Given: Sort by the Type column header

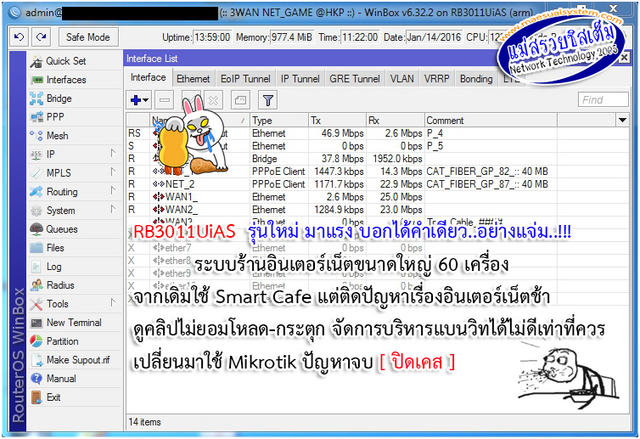Looking at the screenshot, I should coord(279,120).
